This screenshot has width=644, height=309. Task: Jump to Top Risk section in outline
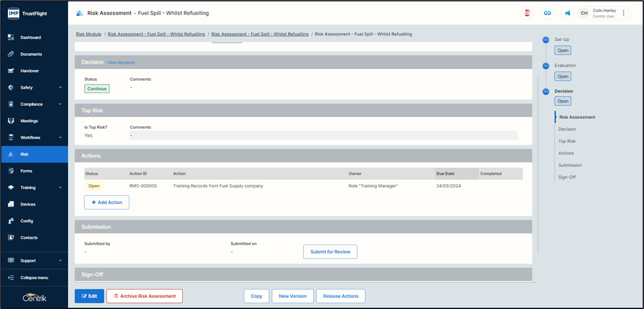tap(567, 141)
